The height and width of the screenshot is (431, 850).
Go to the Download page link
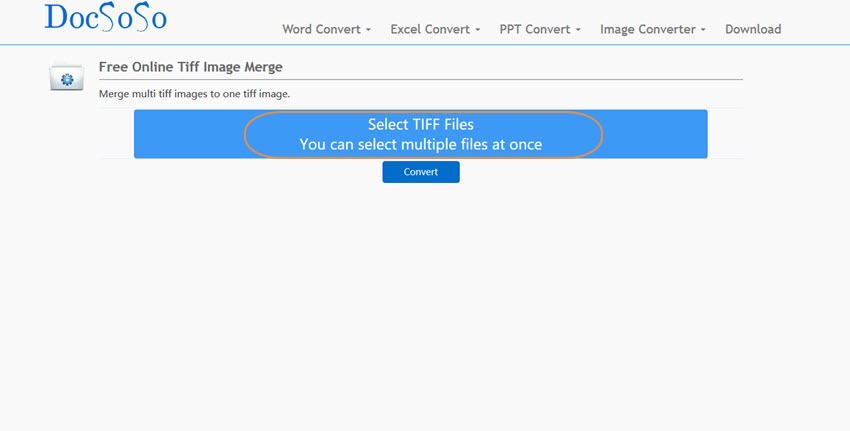click(x=753, y=29)
